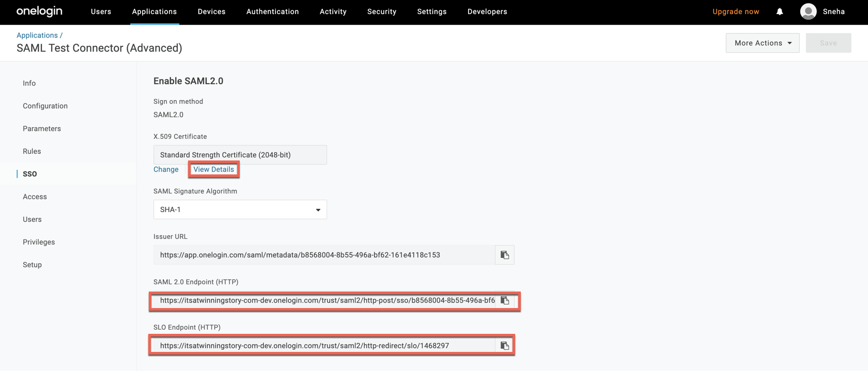Click the Change certificate link

pos(166,169)
